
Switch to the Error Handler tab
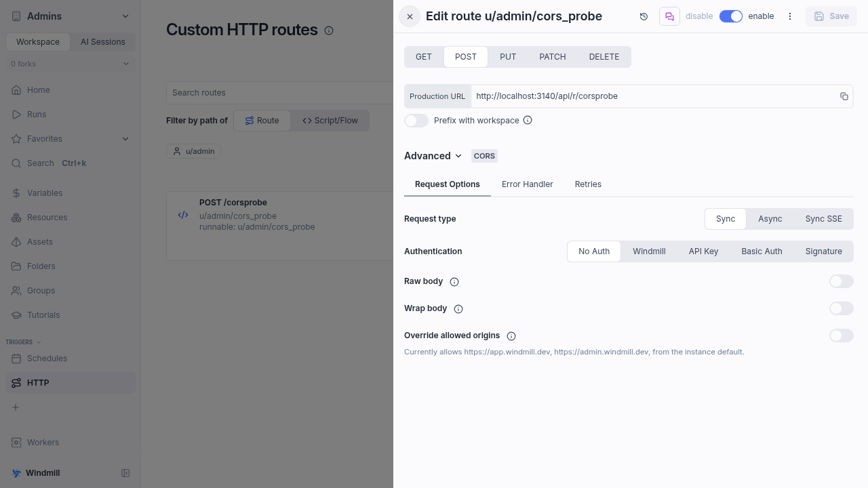tap(528, 184)
